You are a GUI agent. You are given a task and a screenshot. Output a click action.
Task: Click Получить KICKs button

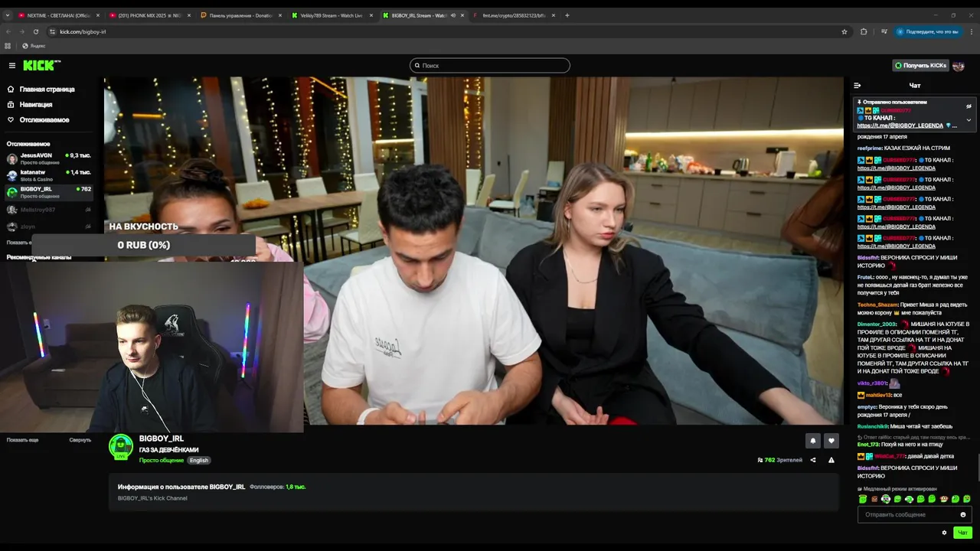920,66
